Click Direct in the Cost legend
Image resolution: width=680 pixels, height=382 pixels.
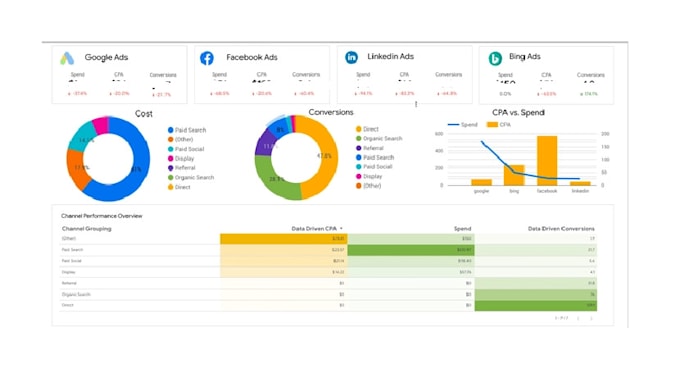pos(179,187)
